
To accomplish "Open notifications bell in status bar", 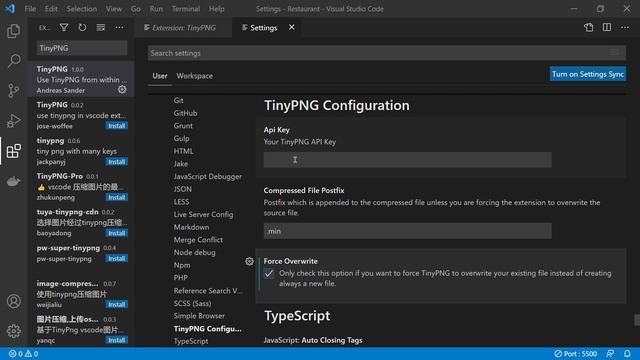I will point(627,354).
